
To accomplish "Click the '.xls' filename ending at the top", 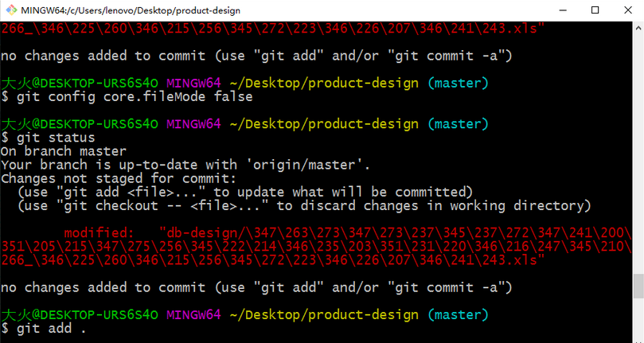I will 521,29.
